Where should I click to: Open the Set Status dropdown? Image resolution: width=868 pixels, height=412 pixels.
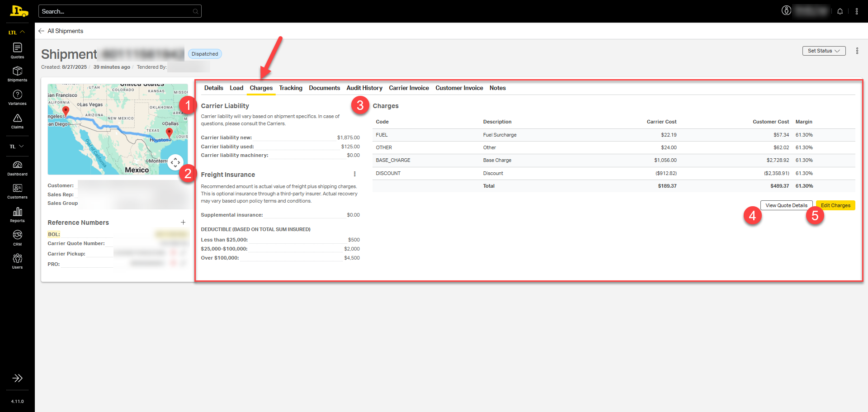[x=823, y=51]
